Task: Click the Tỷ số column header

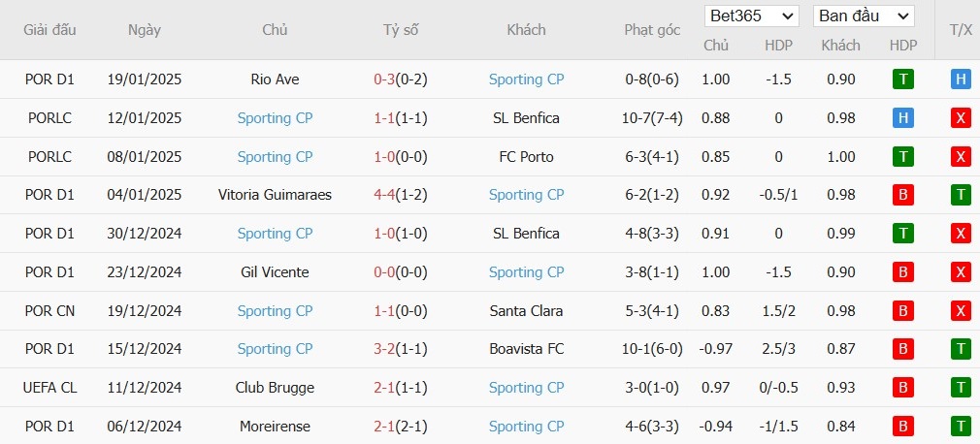Action: click(x=401, y=30)
